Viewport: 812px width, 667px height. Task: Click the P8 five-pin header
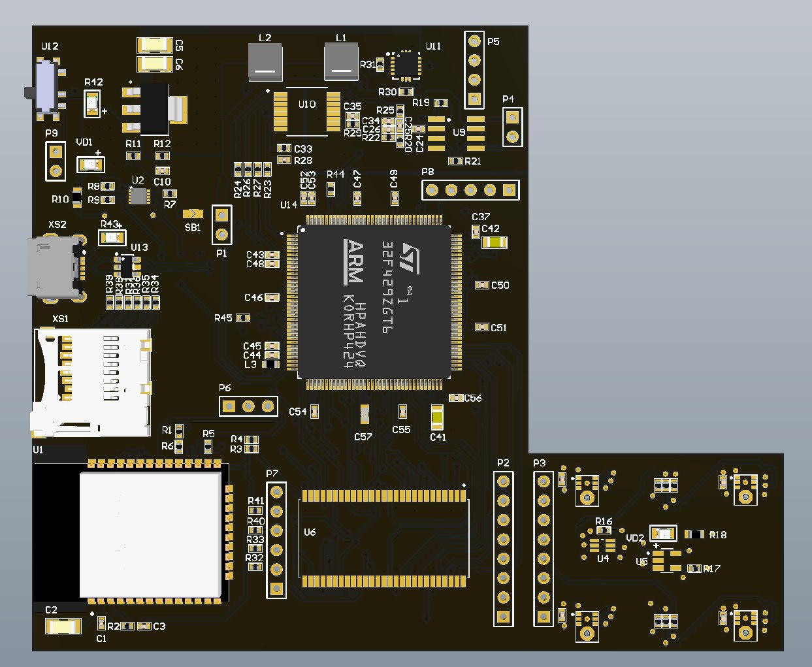coord(470,190)
